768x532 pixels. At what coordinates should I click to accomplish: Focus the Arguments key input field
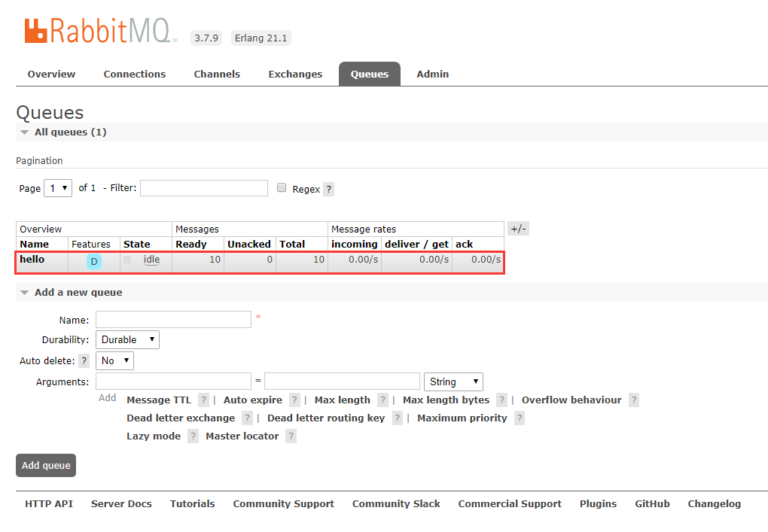(x=173, y=382)
